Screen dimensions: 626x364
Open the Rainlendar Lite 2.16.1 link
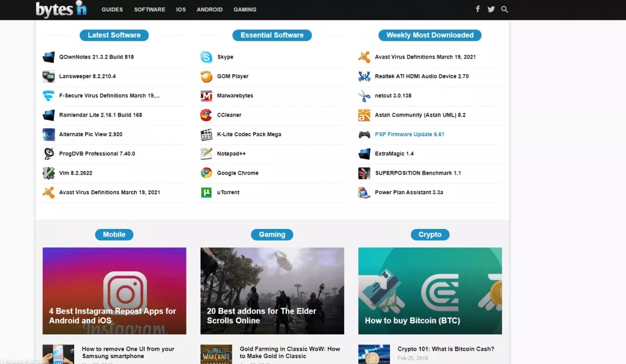coord(101,115)
